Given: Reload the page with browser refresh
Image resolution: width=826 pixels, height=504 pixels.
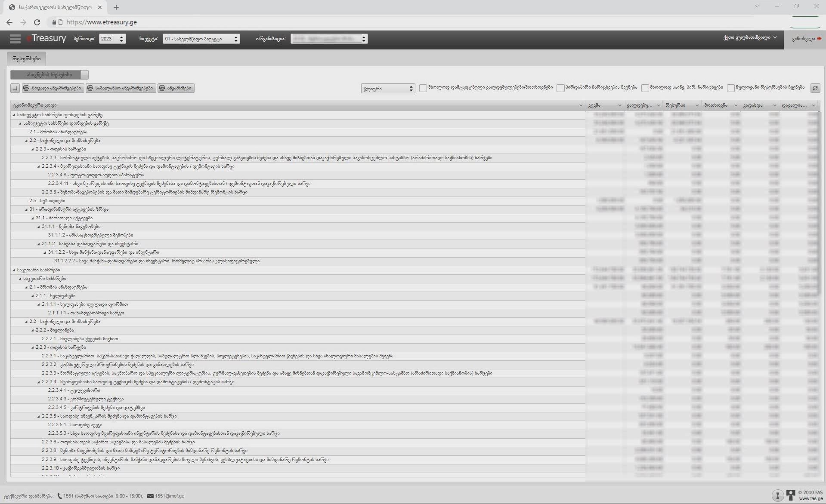Looking at the screenshot, I should pos(37,22).
